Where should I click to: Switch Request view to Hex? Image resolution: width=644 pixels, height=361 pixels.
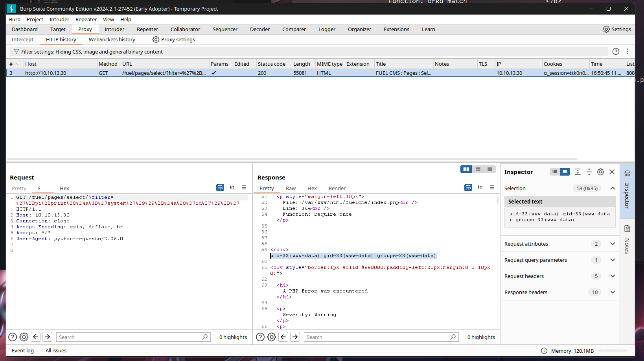[64, 188]
